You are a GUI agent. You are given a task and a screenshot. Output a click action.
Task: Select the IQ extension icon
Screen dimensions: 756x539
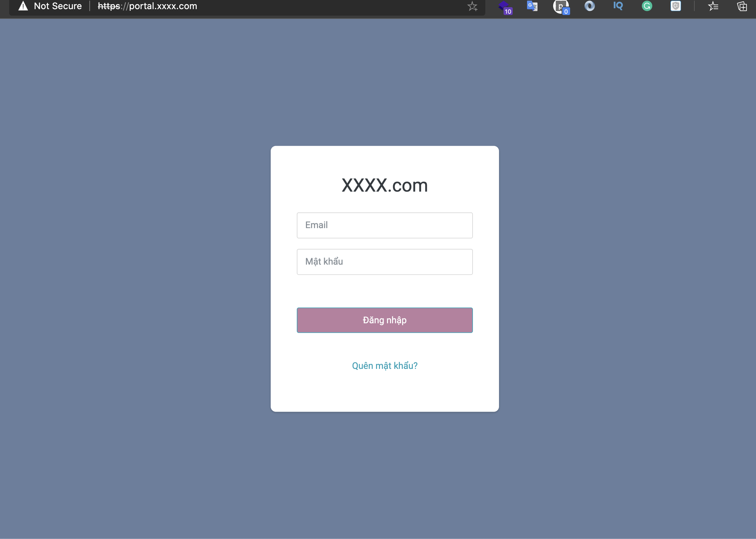(618, 6)
